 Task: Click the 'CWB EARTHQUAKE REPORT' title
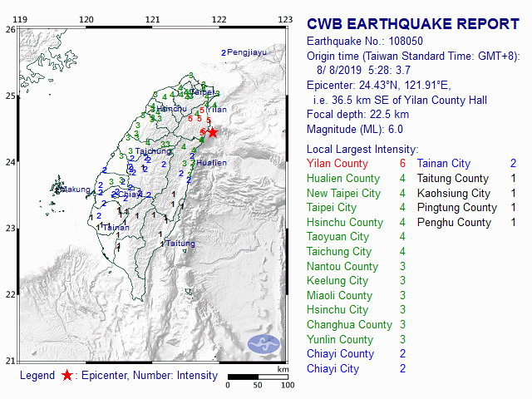[413, 24]
